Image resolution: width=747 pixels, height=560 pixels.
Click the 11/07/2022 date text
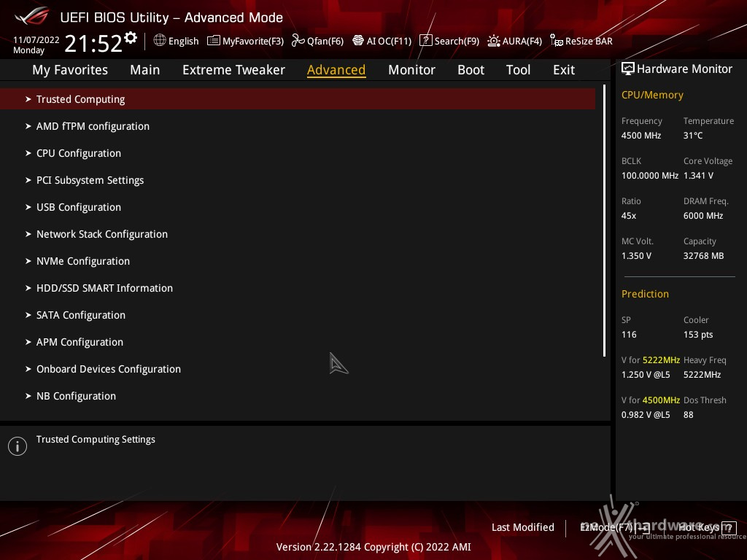coord(36,40)
